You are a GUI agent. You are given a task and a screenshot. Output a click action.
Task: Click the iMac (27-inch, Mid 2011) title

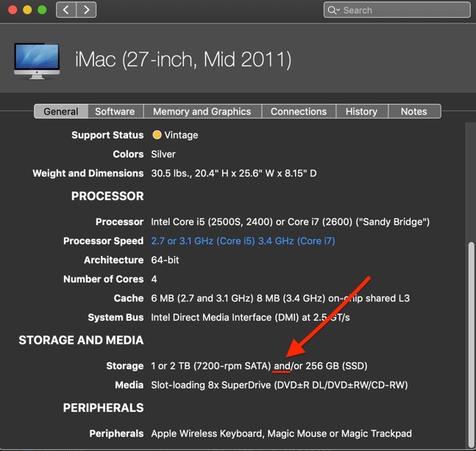coord(183,60)
